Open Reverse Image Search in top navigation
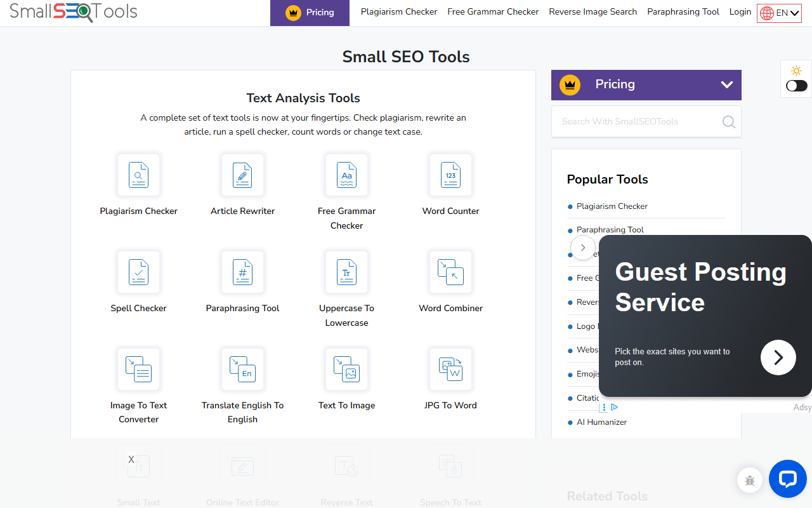This screenshot has width=812, height=508. pos(593,11)
